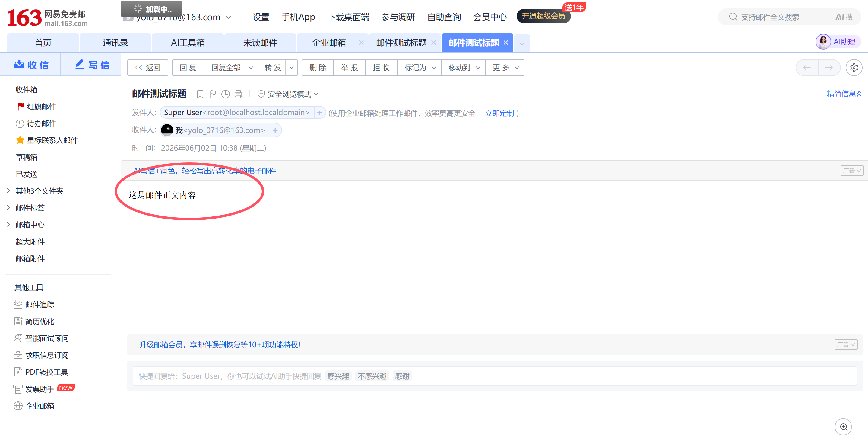Add sender Super User to contacts
Image resolution: width=868 pixels, height=439 pixels.
pos(319,113)
